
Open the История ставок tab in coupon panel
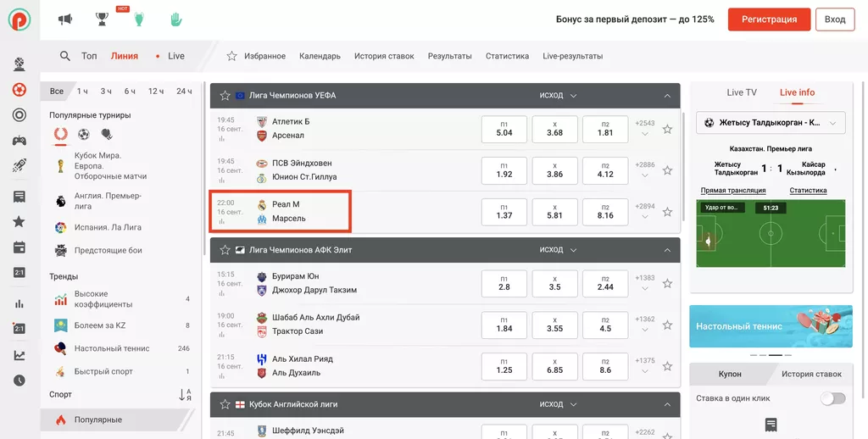point(811,374)
